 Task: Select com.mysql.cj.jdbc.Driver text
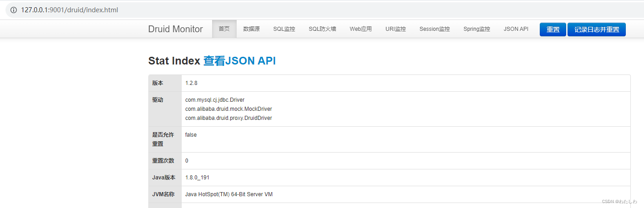click(215, 100)
